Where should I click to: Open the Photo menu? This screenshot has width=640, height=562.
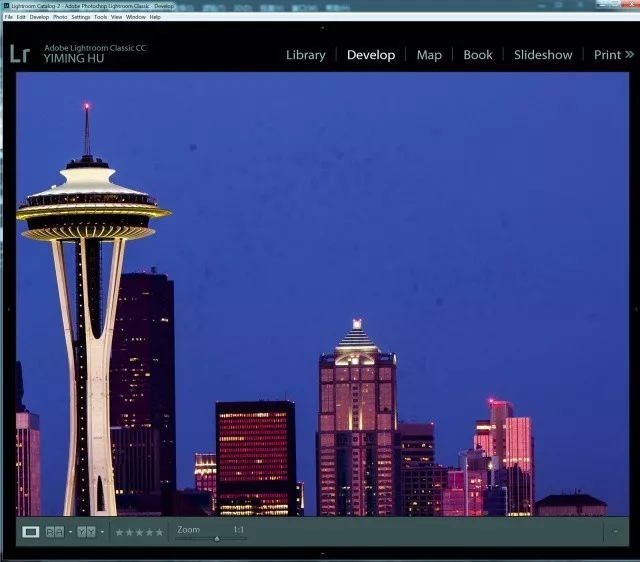click(60, 17)
